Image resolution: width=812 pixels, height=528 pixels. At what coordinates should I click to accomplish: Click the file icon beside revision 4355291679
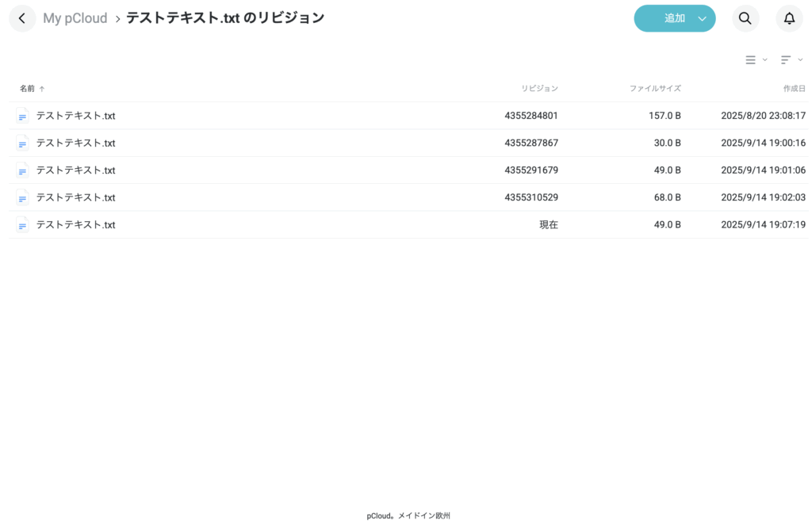[x=22, y=170]
